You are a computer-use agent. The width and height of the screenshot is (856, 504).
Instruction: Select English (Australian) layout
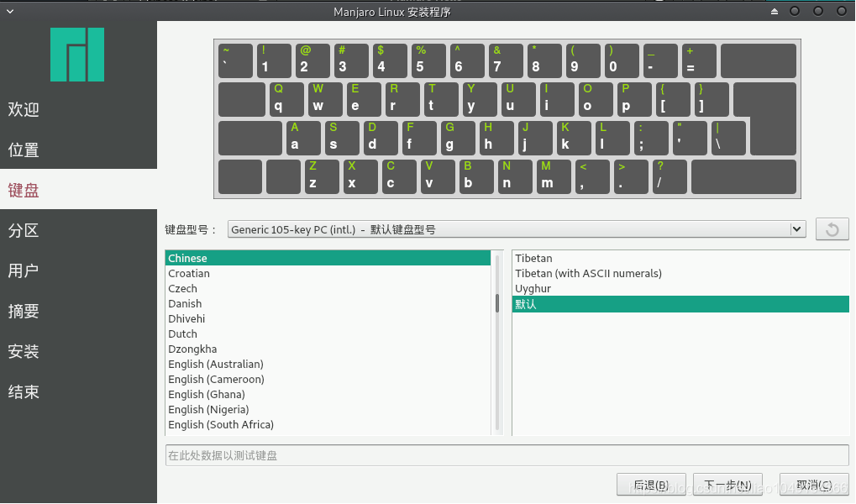pos(328,365)
